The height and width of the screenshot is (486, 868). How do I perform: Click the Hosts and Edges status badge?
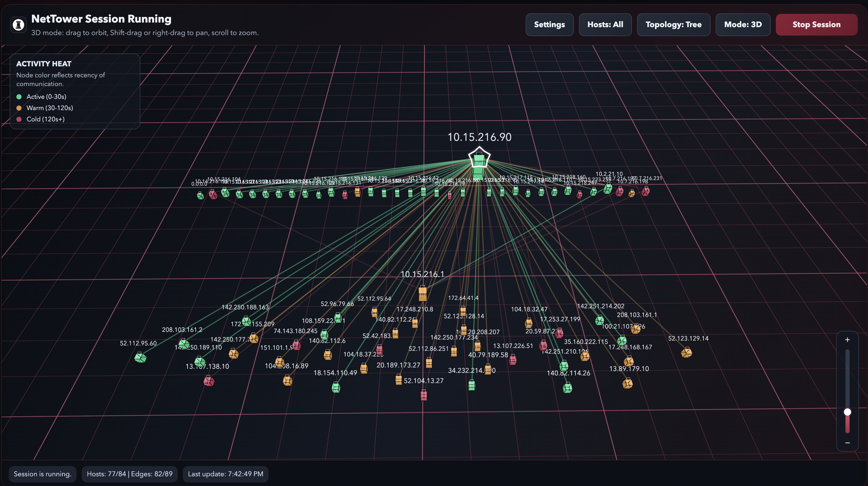tap(129, 474)
